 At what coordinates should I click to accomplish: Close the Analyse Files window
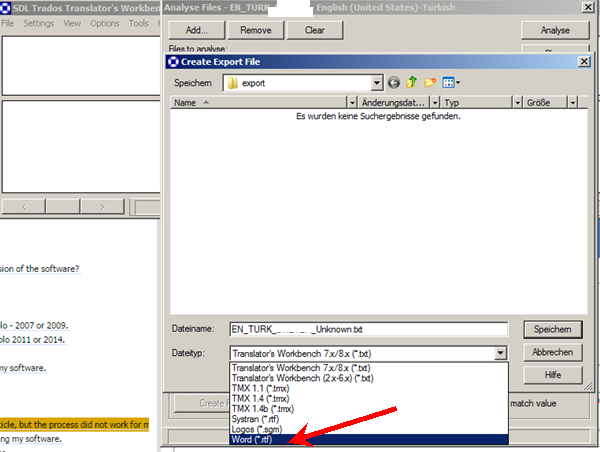pyautogui.click(x=588, y=7)
